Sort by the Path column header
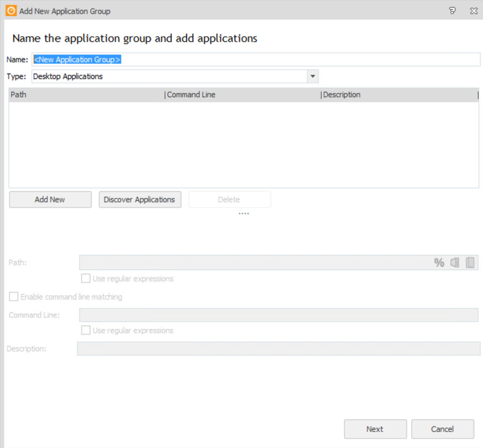This screenshot has height=448, width=483. 19,94
